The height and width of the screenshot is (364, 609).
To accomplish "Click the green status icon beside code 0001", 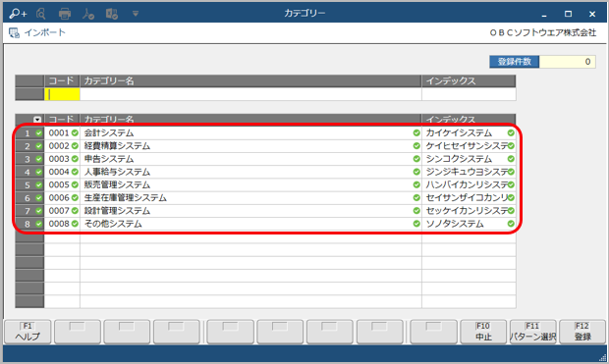I will 75,133.
